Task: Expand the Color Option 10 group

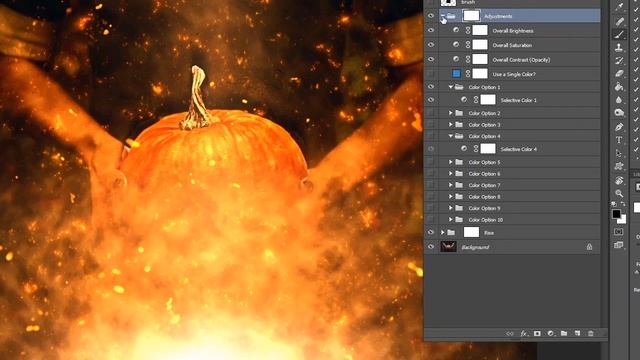Action: 451,219
